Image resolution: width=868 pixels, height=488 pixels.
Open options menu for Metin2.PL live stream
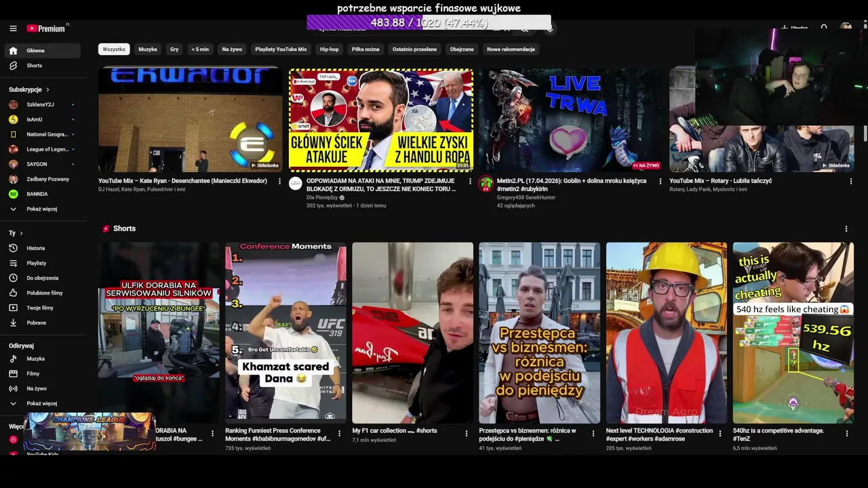point(660,182)
